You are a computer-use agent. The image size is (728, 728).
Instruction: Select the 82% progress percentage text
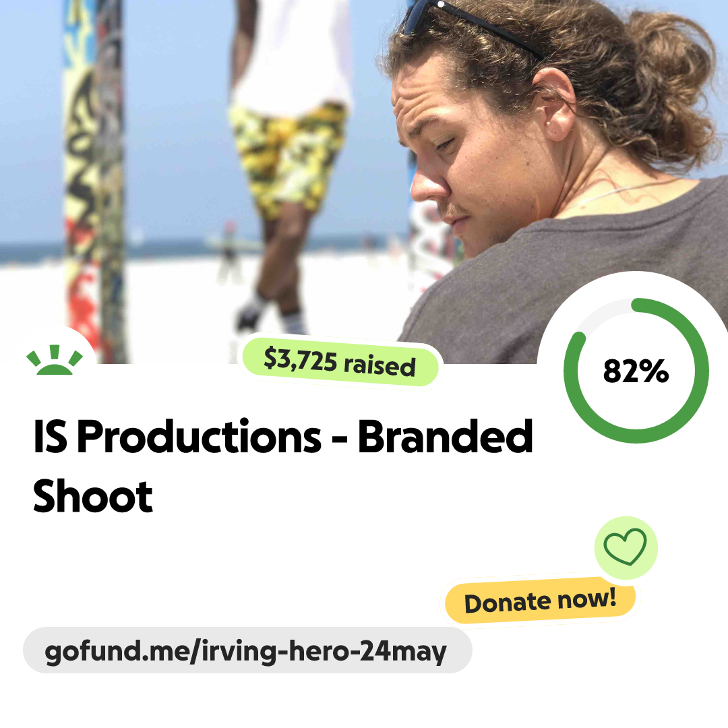pyautogui.click(x=636, y=371)
